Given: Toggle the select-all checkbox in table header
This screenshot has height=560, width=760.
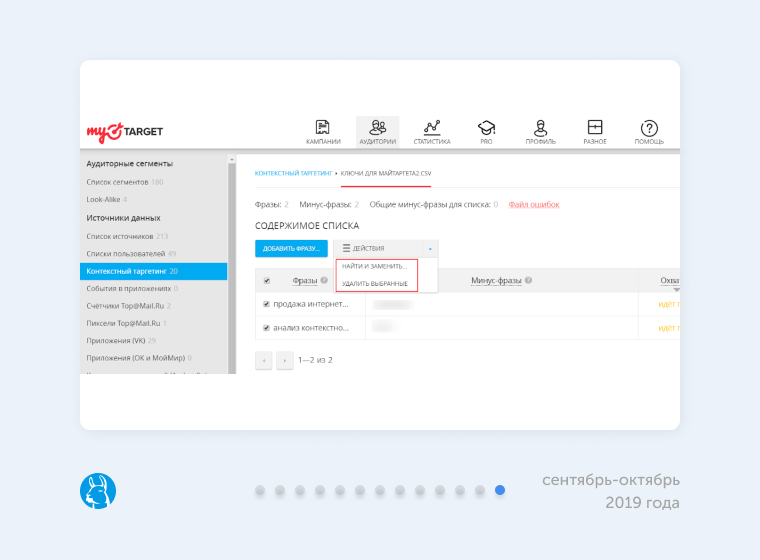Looking at the screenshot, I should click(x=267, y=281).
